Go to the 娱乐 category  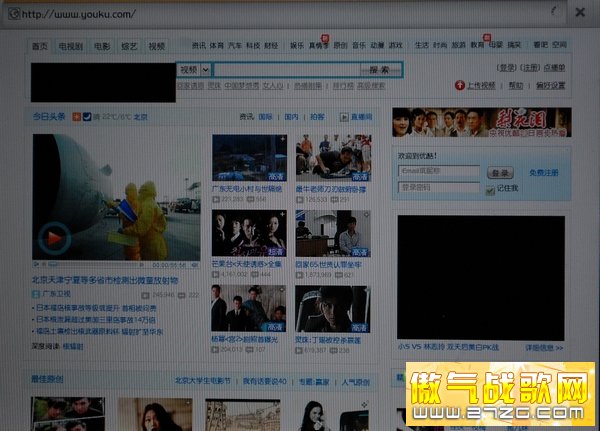pyautogui.click(x=297, y=45)
